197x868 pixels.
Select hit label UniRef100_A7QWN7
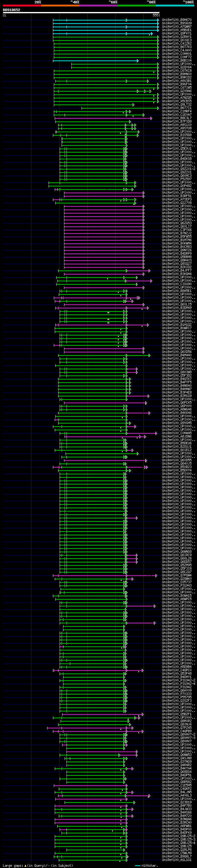click(177, 26)
